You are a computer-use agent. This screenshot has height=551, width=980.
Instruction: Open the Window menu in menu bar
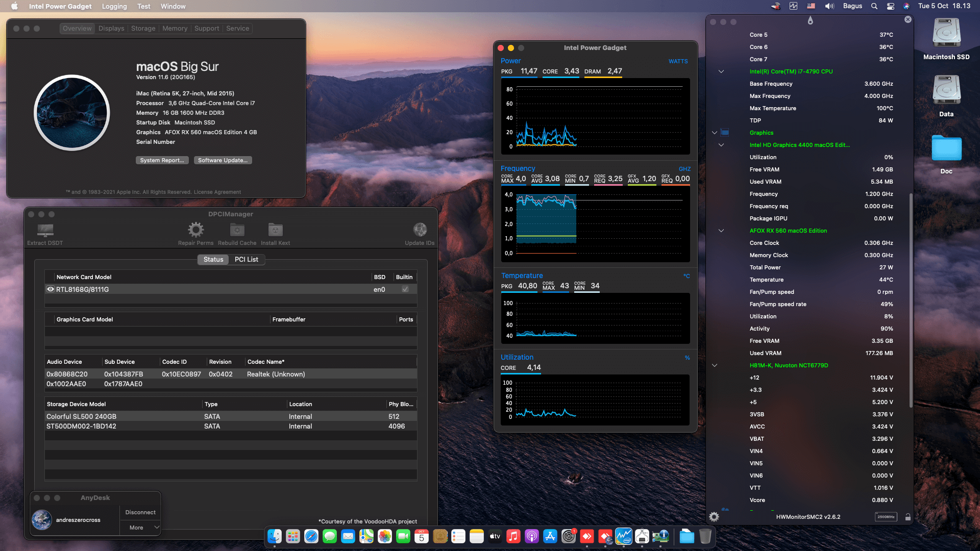coord(173,6)
